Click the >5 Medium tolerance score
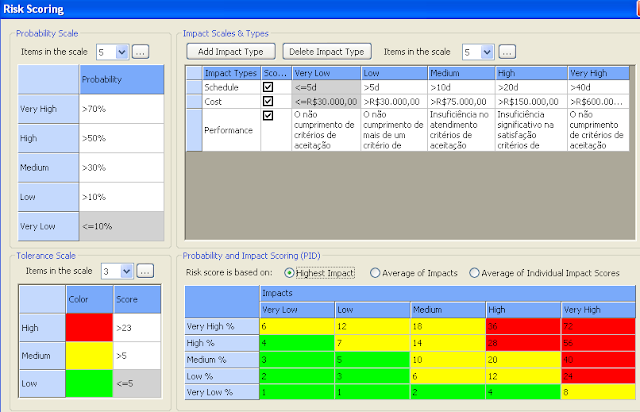Viewport: 640px width, 412px height. [137, 356]
